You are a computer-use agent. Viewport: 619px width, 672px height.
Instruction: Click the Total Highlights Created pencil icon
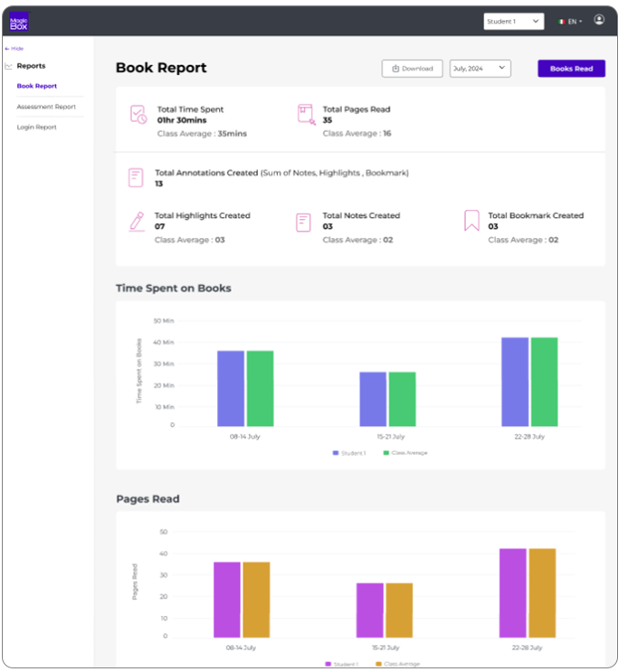137,222
